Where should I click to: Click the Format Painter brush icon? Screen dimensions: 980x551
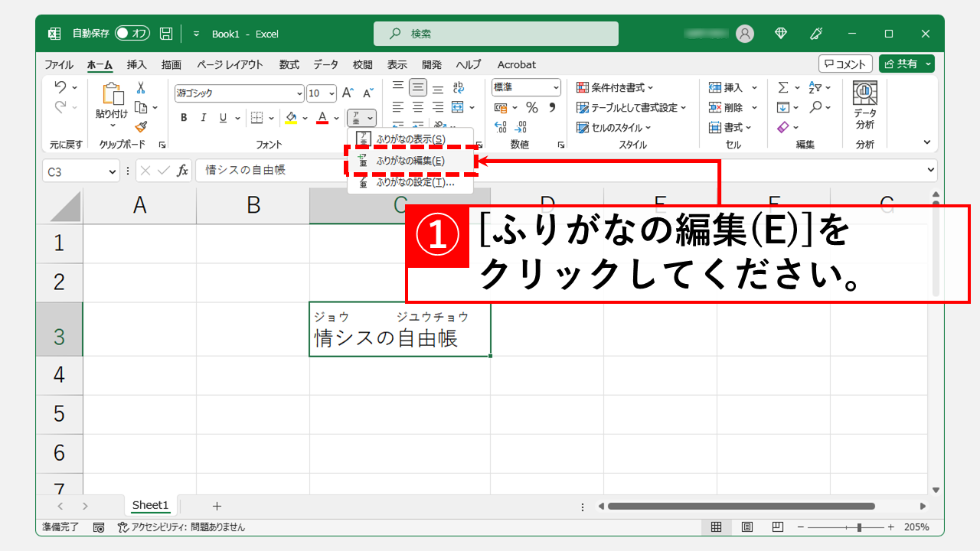[141, 126]
